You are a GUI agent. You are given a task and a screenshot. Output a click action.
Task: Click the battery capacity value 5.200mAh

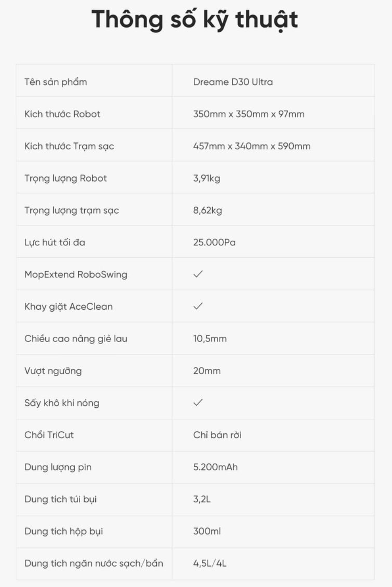tap(215, 467)
